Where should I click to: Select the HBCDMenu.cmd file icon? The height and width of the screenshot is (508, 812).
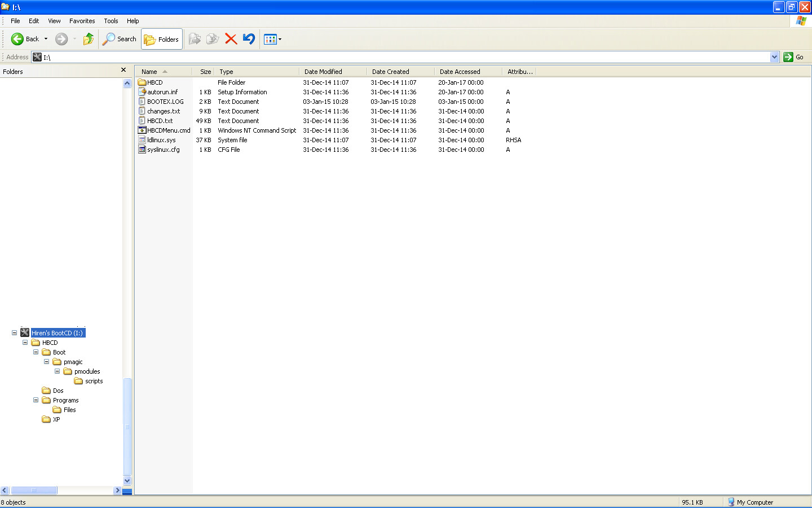pyautogui.click(x=142, y=130)
